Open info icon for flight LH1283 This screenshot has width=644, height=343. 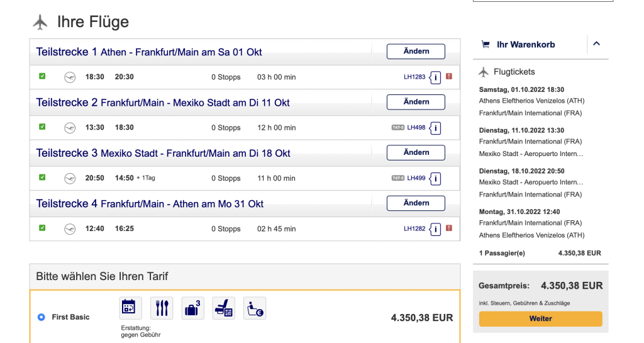[x=436, y=77]
